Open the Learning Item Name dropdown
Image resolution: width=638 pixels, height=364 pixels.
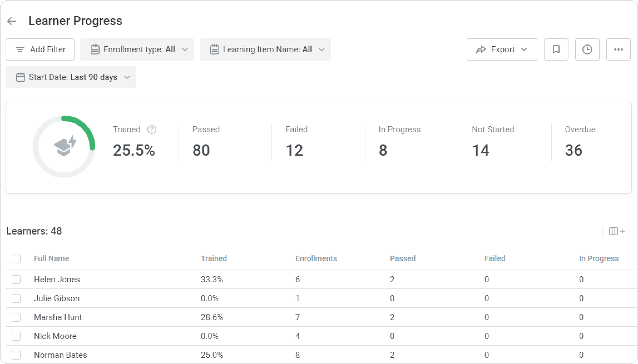(x=265, y=49)
